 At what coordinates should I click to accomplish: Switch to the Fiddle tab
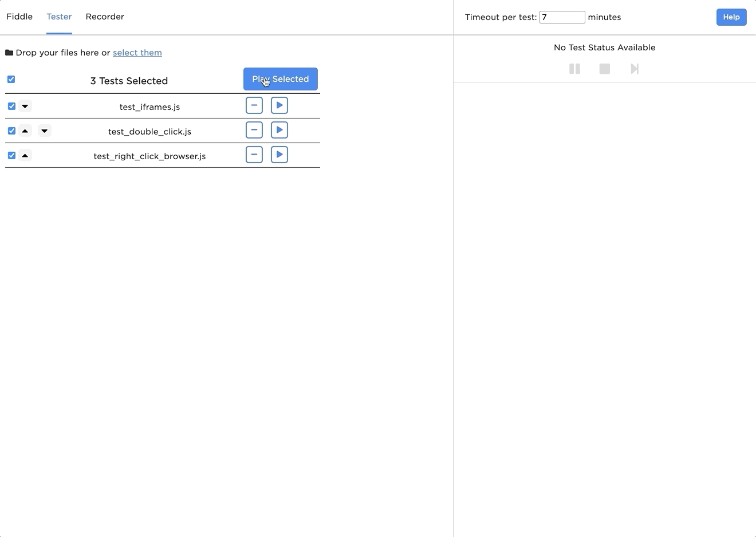(x=19, y=17)
